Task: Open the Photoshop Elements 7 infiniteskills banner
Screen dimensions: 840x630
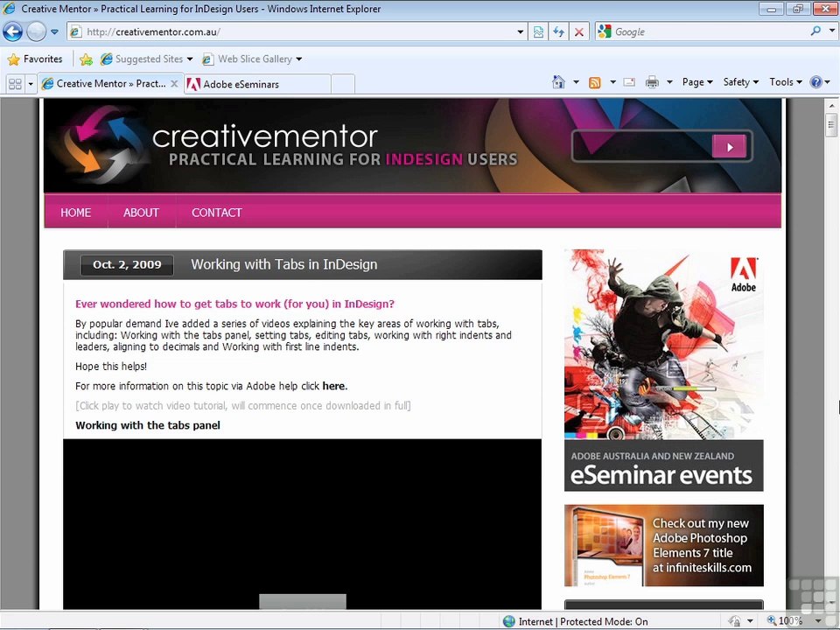Action: tap(664, 545)
